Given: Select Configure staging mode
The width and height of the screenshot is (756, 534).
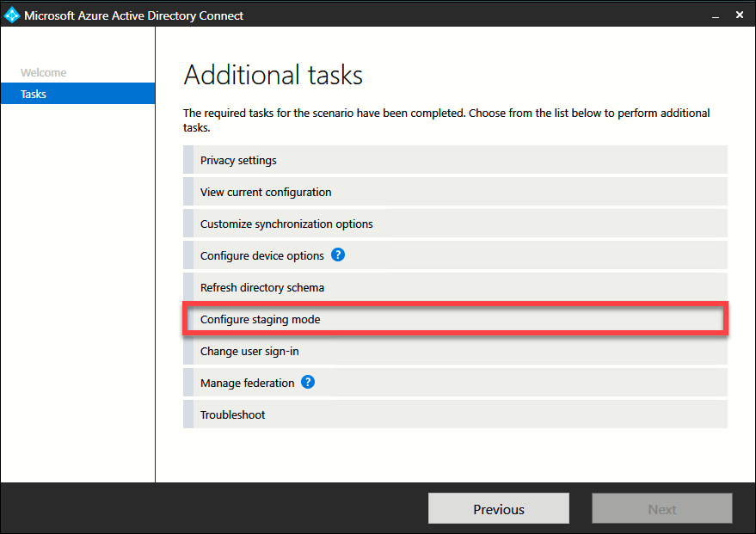Looking at the screenshot, I should (260, 319).
